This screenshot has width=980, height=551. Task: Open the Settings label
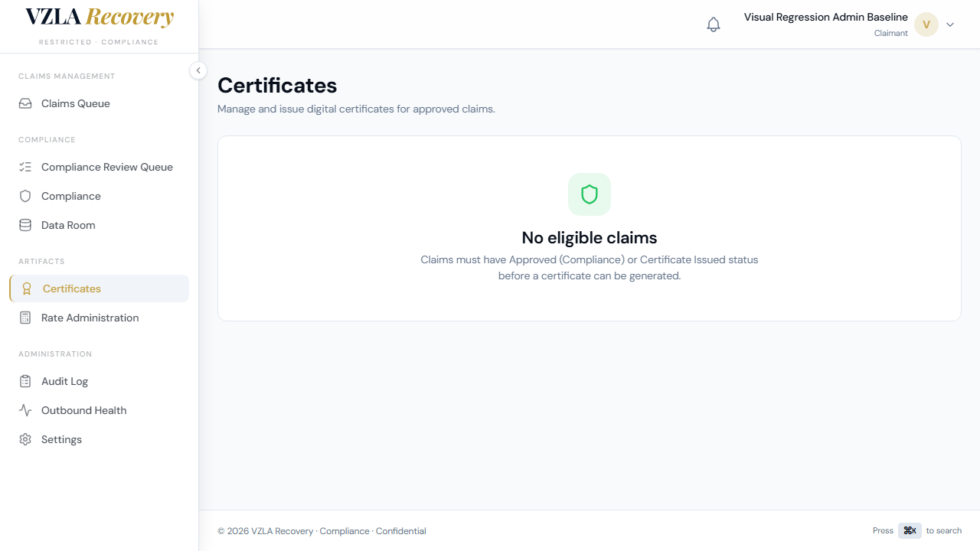click(61, 439)
